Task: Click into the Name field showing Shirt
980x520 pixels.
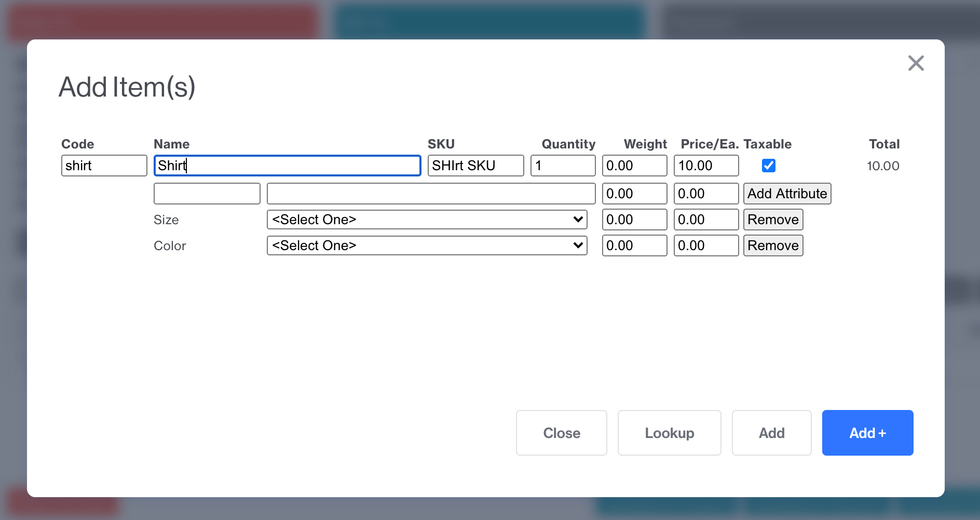Action: (x=287, y=165)
